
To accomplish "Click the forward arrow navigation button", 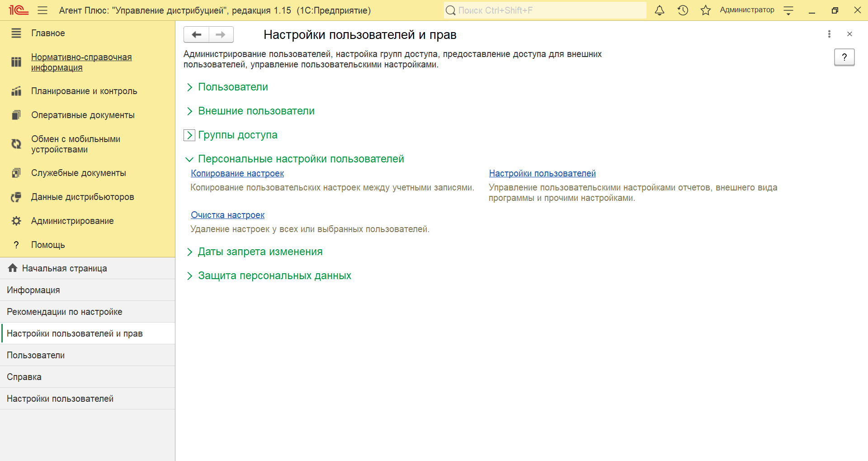I will tap(221, 34).
